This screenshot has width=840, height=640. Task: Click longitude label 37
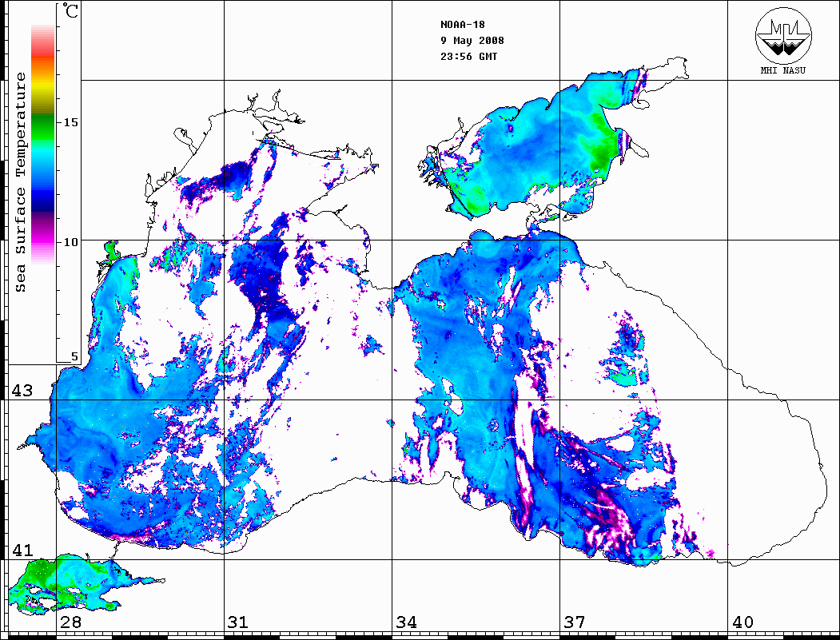tap(575, 622)
